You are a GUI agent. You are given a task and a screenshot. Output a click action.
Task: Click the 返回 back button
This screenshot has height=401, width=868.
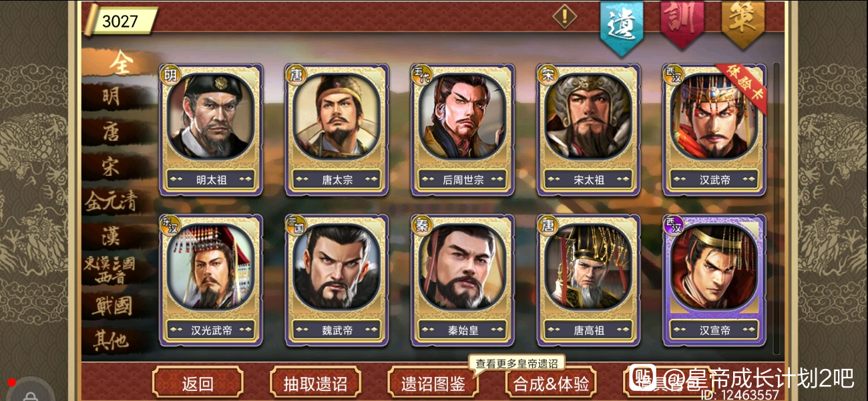[x=198, y=384]
